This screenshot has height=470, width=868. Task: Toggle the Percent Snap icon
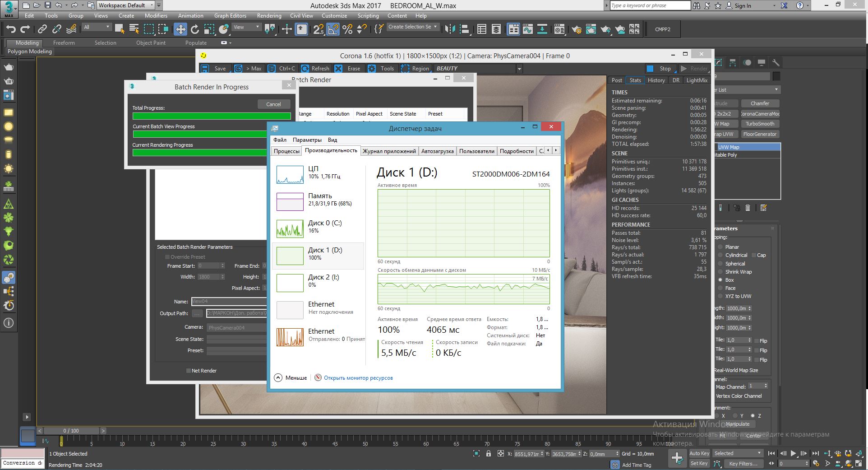(347, 29)
